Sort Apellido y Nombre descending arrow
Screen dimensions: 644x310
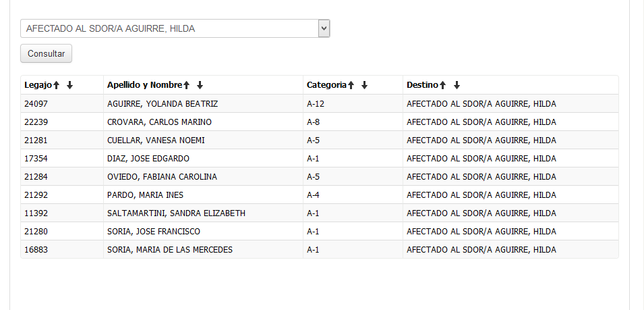click(x=200, y=85)
